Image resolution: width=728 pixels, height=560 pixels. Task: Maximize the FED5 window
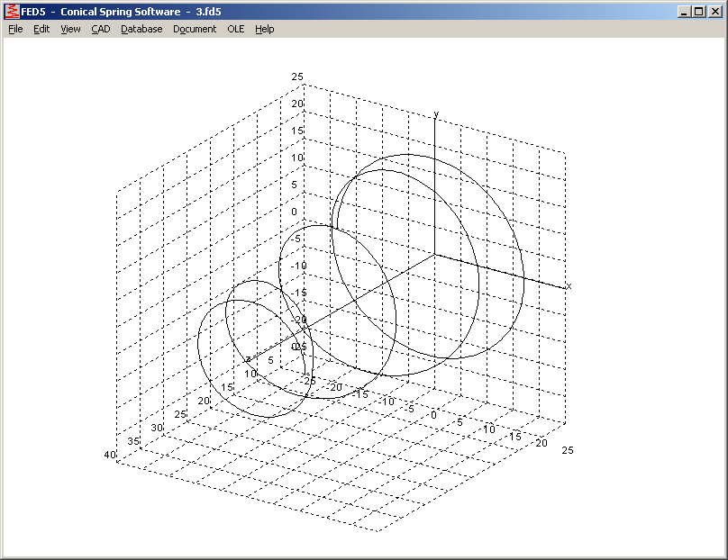[699, 12]
